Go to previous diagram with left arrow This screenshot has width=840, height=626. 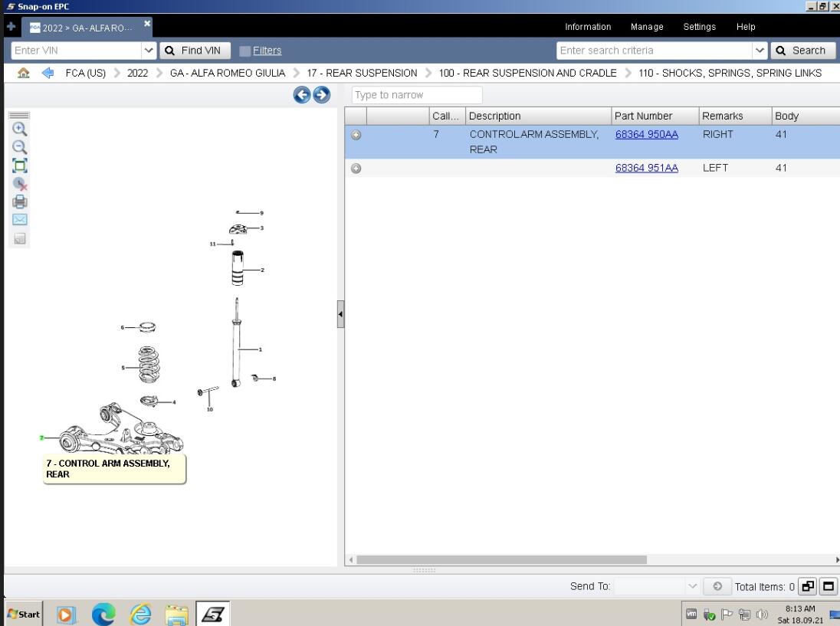coord(302,95)
